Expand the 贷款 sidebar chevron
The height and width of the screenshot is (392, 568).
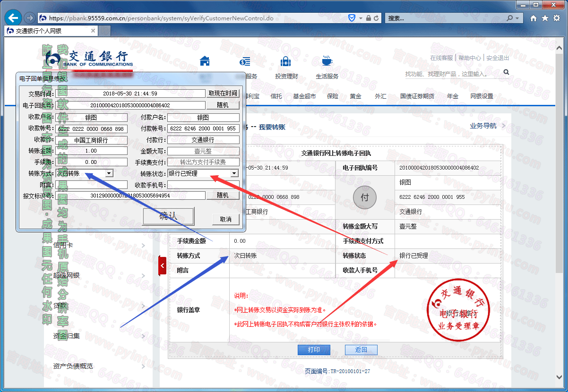click(143, 306)
